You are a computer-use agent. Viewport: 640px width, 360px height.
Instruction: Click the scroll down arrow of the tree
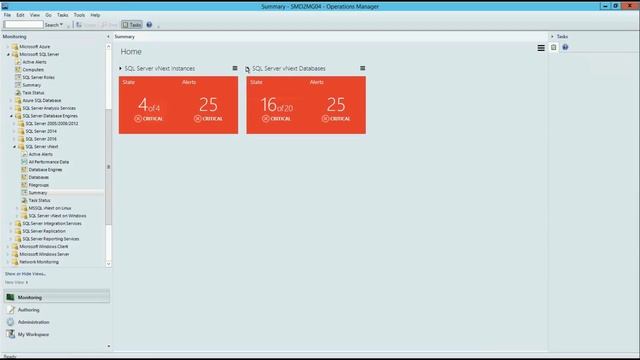pos(109,264)
